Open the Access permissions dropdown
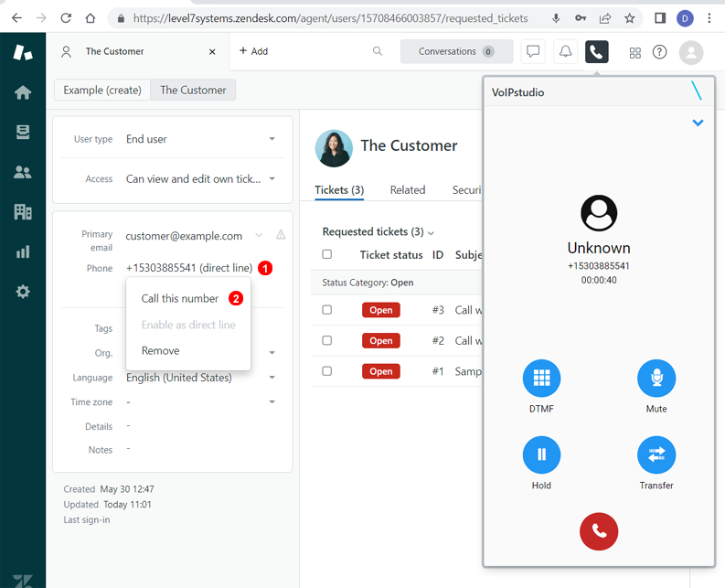Viewport: 725px width, 588px height. [x=200, y=178]
